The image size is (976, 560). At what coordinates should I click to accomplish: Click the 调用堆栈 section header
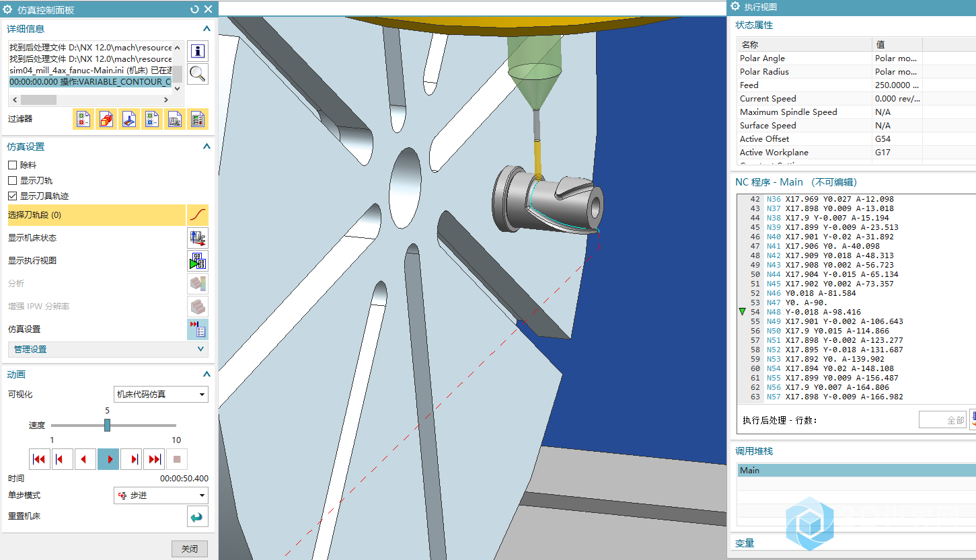tap(754, 451)
